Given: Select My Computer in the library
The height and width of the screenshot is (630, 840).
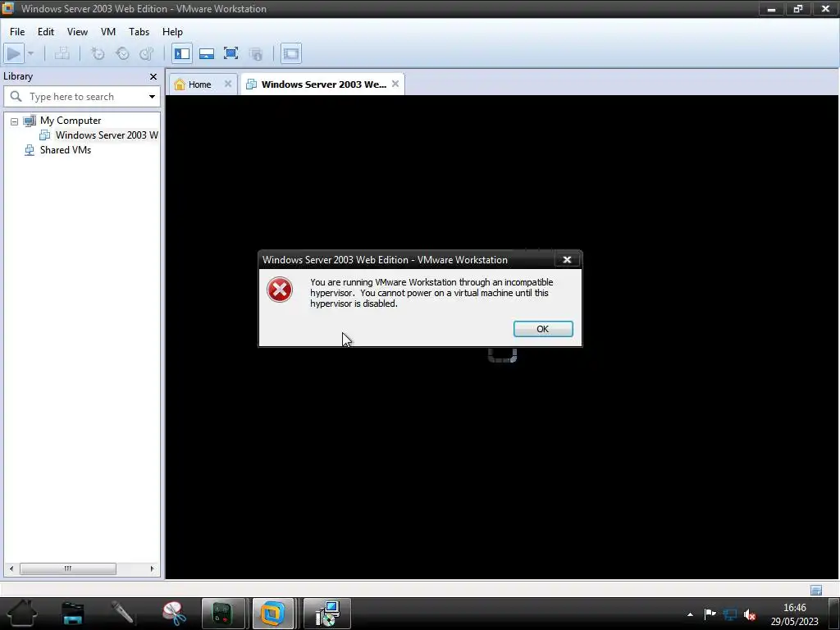Looking at the screenshot, I should pyautogui.click(x=71, y=121).
